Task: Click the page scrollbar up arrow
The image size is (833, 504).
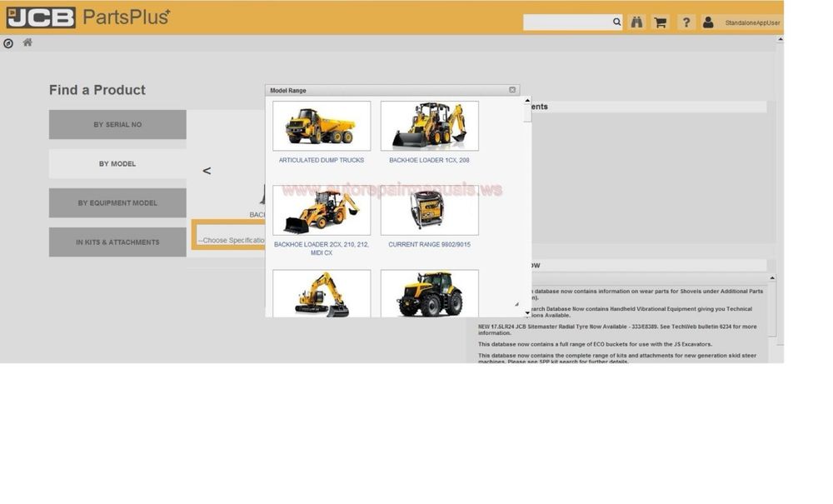Action: point(780,39)
